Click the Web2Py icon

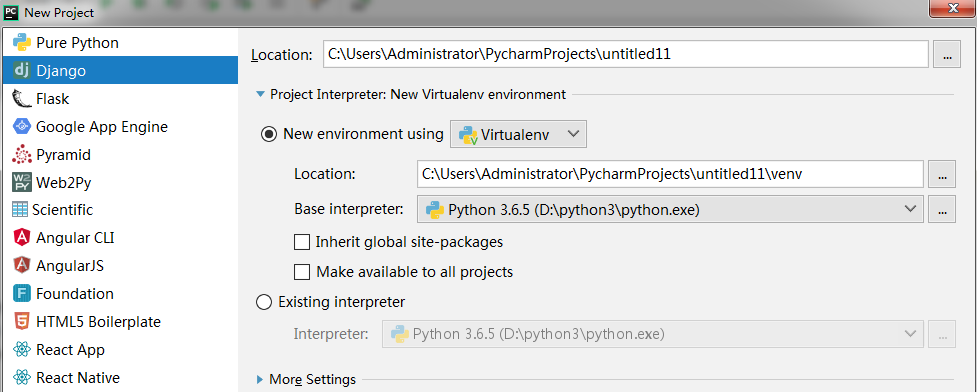22,183
